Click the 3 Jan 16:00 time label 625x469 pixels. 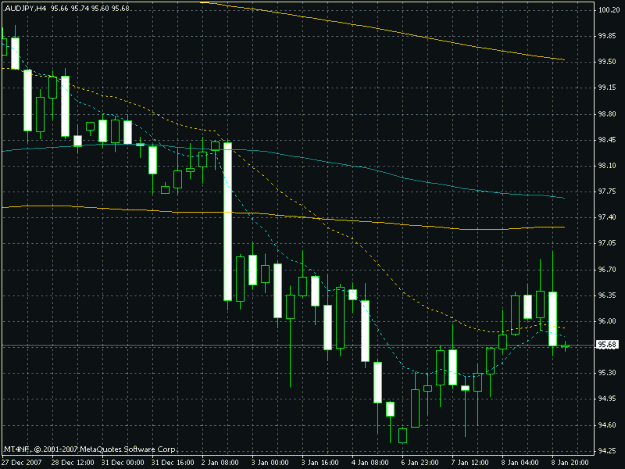point(320,463)
